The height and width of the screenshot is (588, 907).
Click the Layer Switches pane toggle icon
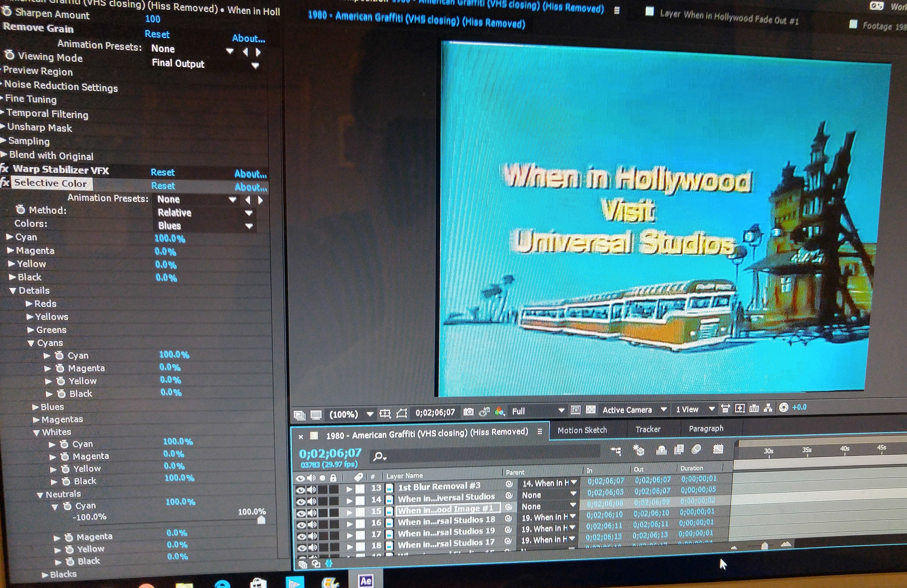pyautogui.click(x=303, y=564)
